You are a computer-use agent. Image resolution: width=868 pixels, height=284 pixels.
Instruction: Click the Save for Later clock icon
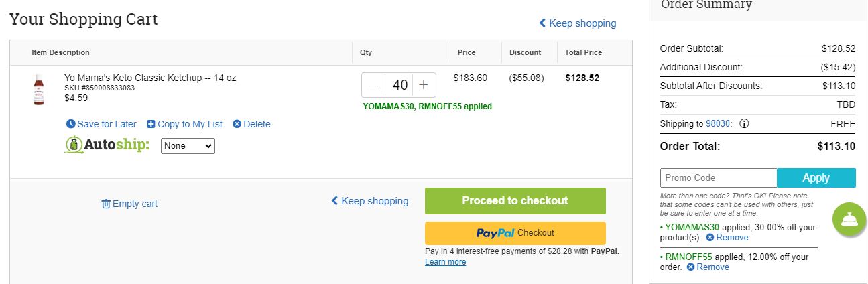click(71, 124)
